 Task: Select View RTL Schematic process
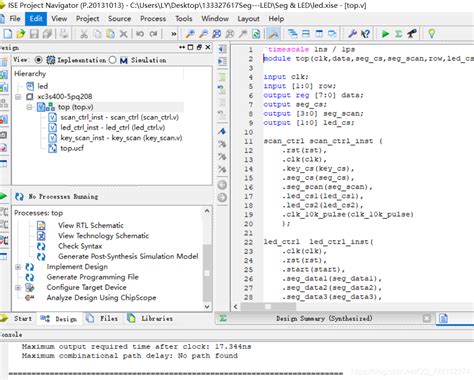coord(91,225)
